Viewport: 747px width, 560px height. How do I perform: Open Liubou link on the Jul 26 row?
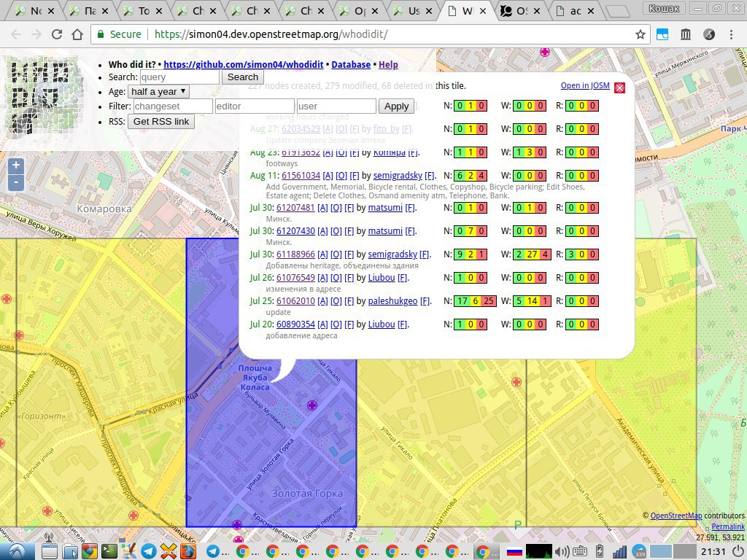click(382, 278)
